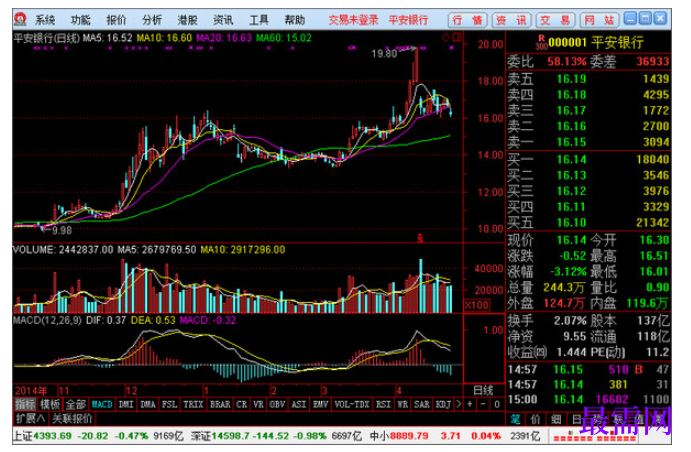The height and width of the screenshot is (452, 691).
Task: Click the red application logo icon
Action: coord(20,19)
